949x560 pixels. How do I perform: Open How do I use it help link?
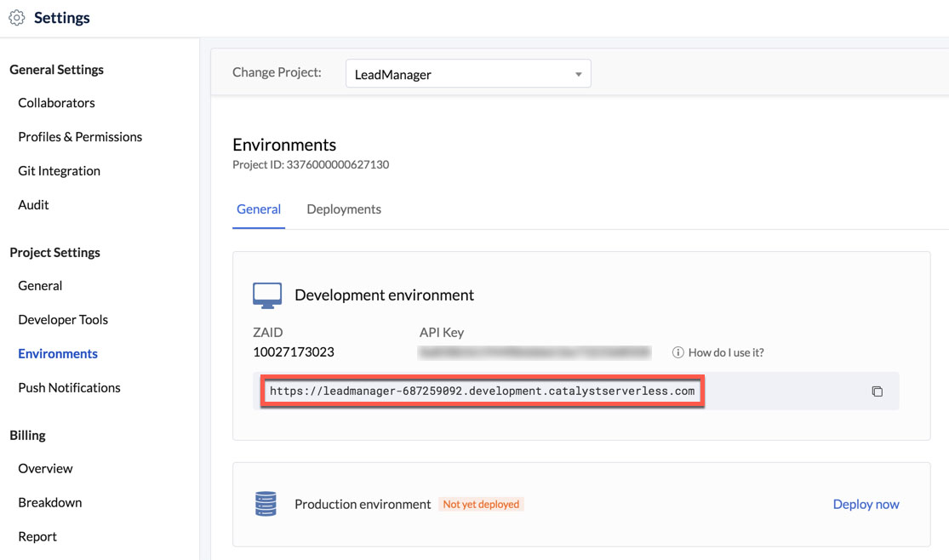click(x=725, y=352)
